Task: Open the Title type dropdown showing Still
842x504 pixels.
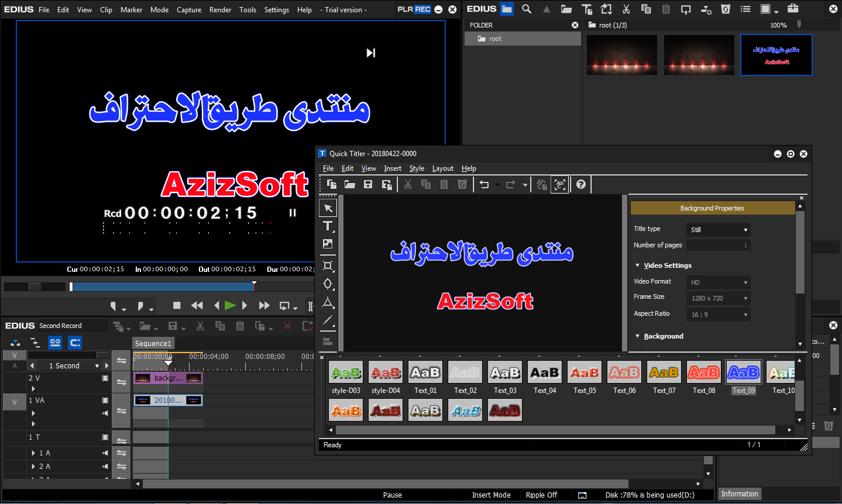Action: click(x=718, y=230)
